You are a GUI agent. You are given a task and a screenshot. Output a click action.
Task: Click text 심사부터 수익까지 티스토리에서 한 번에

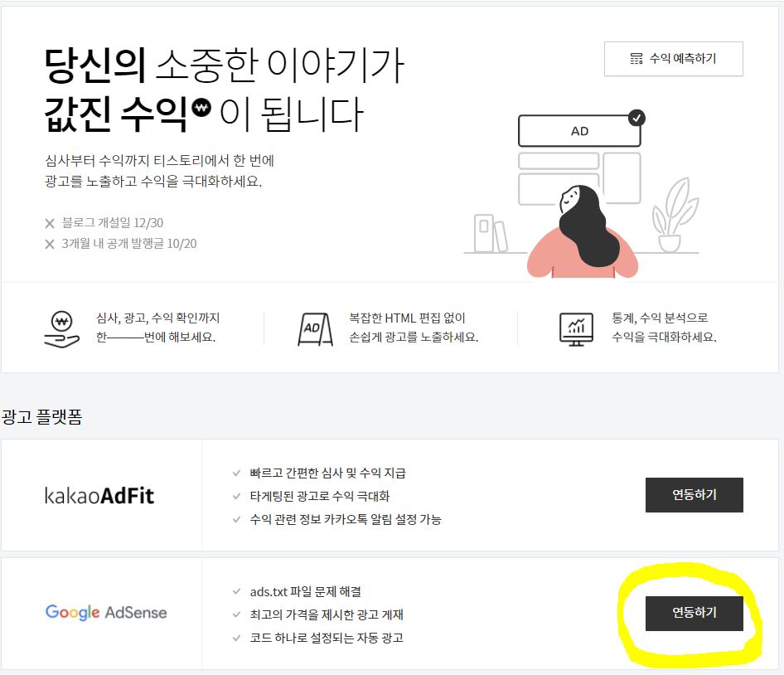point(159,161)
